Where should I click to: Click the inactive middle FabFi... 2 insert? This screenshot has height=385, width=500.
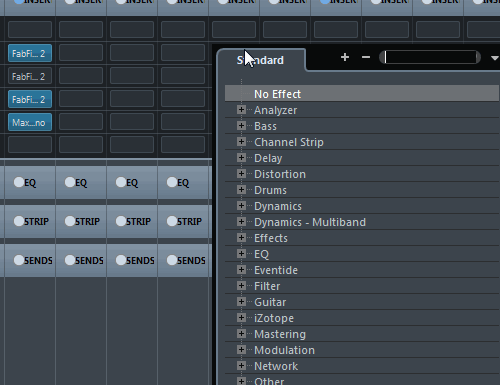pos(30,76)
